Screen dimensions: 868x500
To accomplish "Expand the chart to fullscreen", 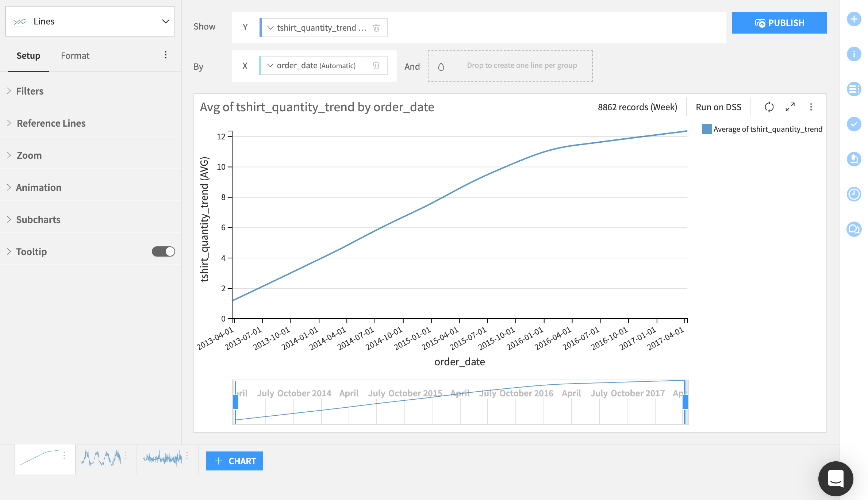I will click(x=790, y=107).
